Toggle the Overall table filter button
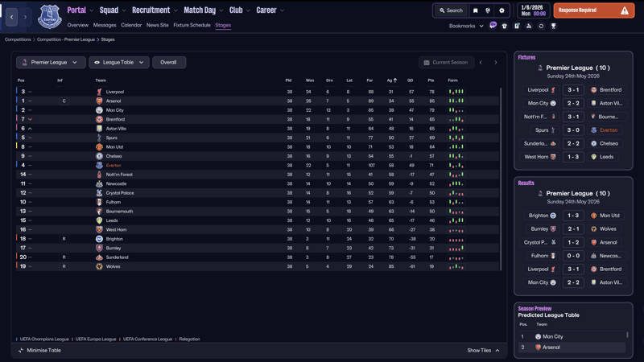Image resolution: width=644 pixels, height=362 pixels. (x=169, y=63)
